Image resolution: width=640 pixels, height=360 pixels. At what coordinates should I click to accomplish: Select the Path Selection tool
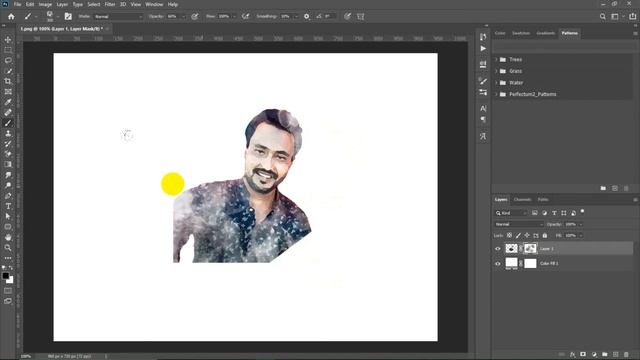click(x=8, y=217)
